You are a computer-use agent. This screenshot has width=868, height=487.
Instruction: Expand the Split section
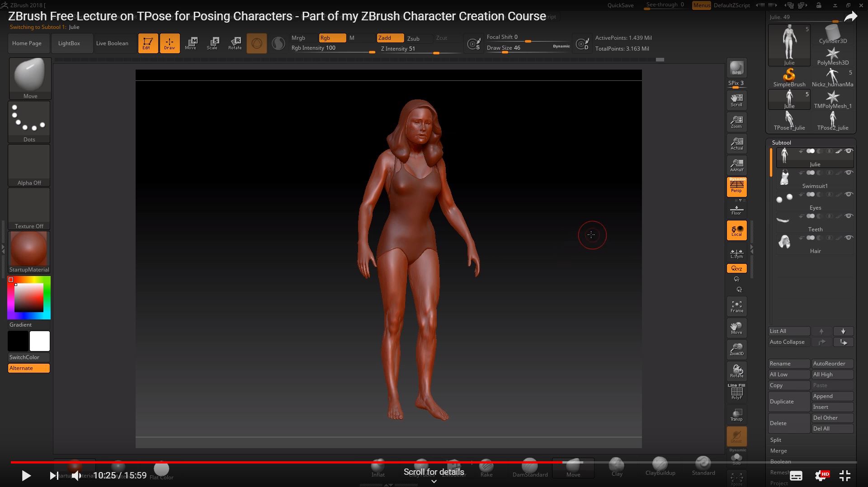[776, 440]
